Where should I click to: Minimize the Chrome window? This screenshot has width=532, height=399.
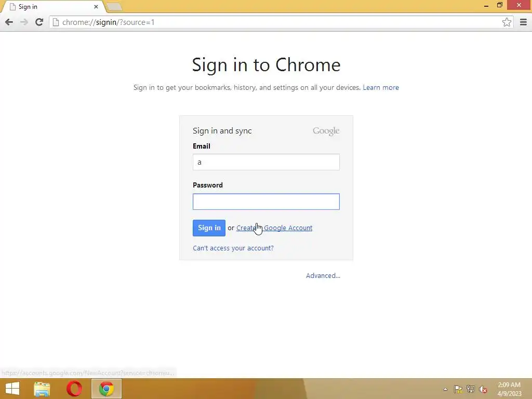(x=486, y=5)
